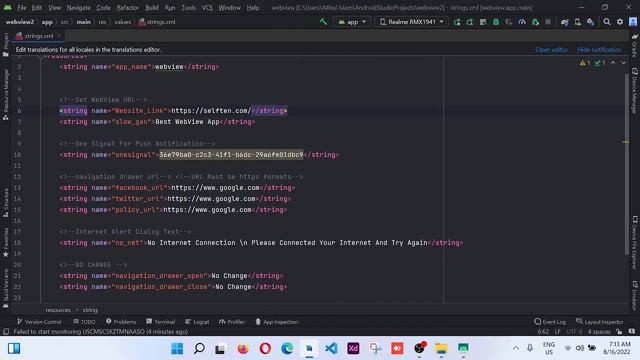This screenshot has width=640, height=360.
Task: Click the Profile app gauge icon
Action: [522, 22]
